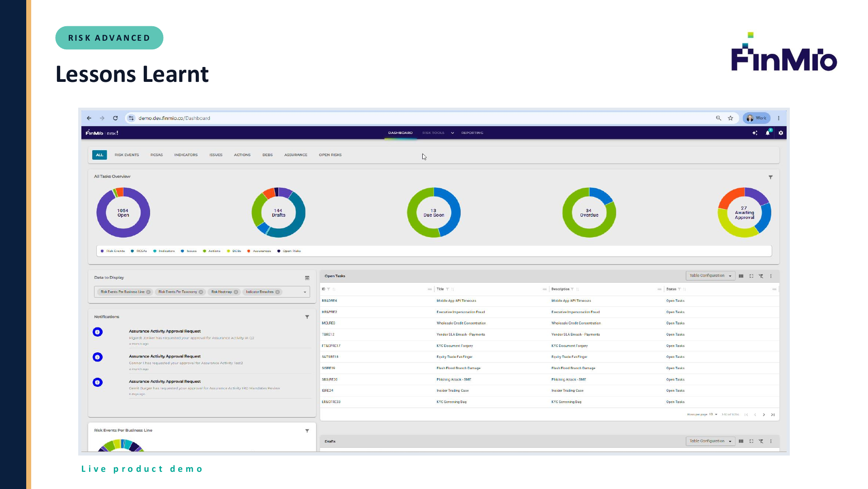Expand the Data to Display dropdown
The width and height of the screenshot is (868, 489).
[x=305, y=292]
